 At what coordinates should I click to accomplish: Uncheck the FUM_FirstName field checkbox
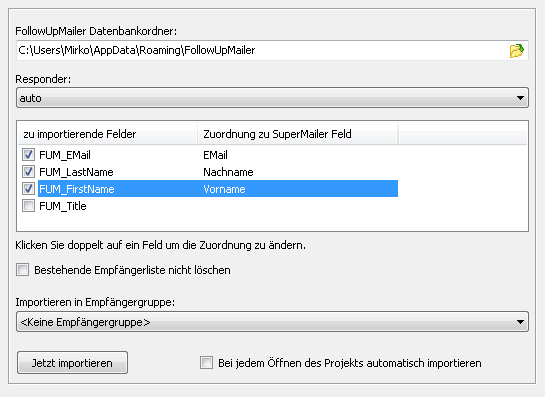(x=28, y=188)
